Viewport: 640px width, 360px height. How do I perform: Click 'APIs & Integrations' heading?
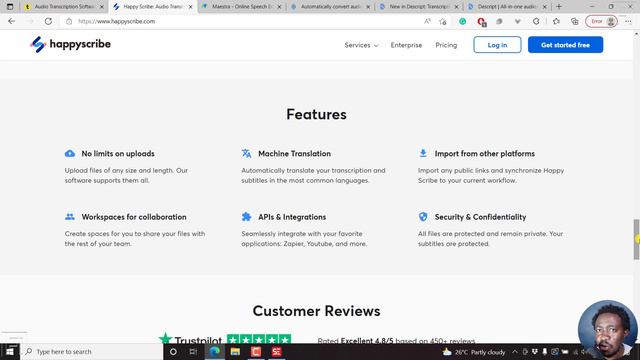point(292,217)
